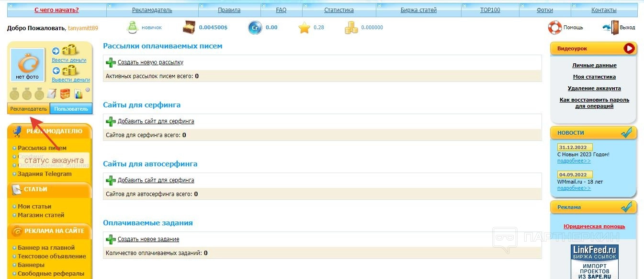Open 'Магазин статей' in the sidebar
This screenshot has width=644, height=279.
(41, 215)
